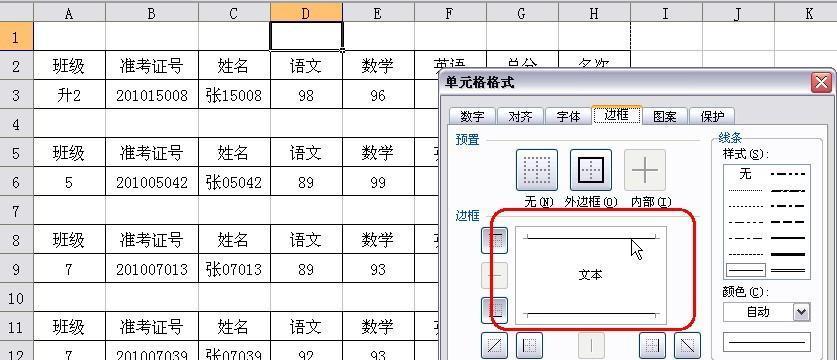
Task: Apply the 外边框 outline border preset
Action: 591,170
